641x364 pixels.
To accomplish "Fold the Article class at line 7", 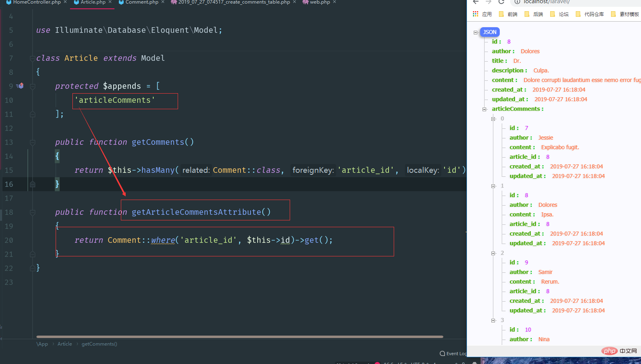I will click(32, 58).
